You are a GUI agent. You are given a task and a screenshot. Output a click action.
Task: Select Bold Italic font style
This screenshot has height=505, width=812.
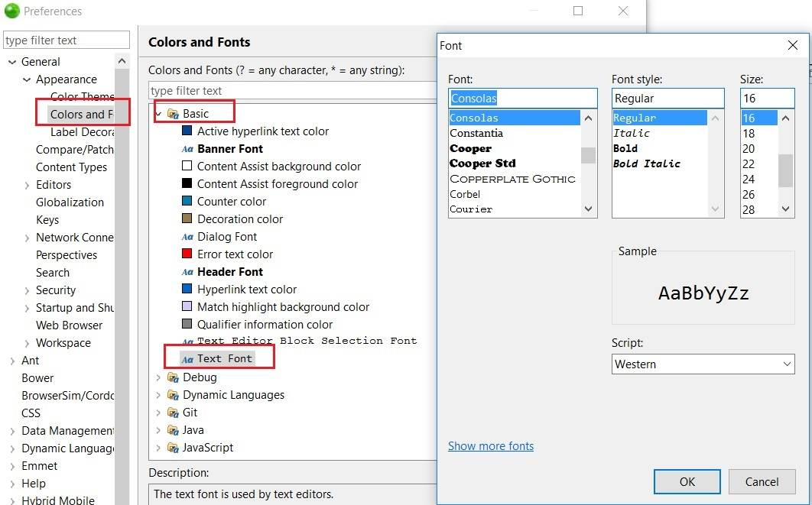[x=647, y=163]
